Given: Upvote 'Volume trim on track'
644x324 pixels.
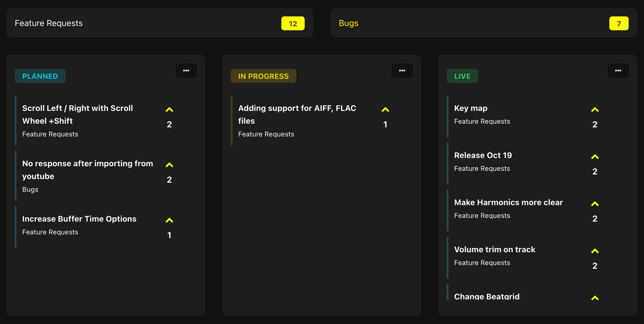Looking at the screenshot, I should click(x=595, y=251).
